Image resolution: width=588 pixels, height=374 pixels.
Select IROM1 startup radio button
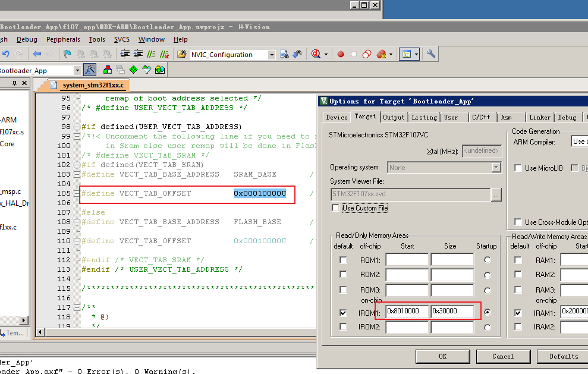coord(488,312)
